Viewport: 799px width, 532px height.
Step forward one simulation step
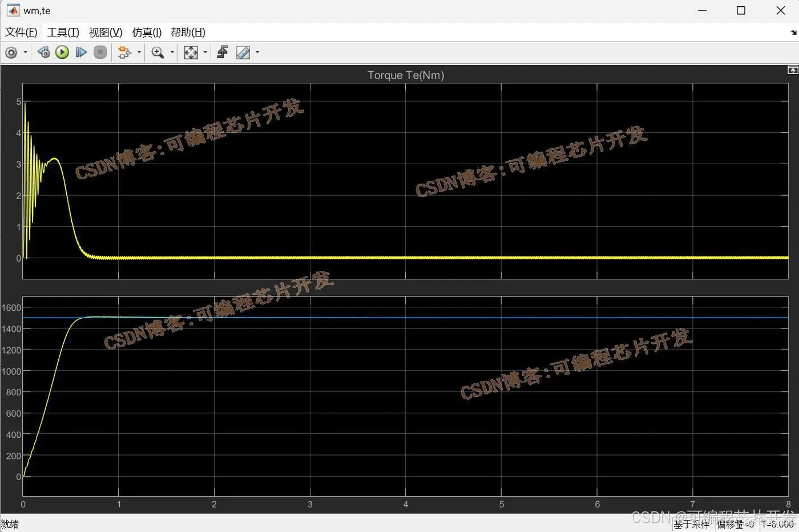(81, 52)
